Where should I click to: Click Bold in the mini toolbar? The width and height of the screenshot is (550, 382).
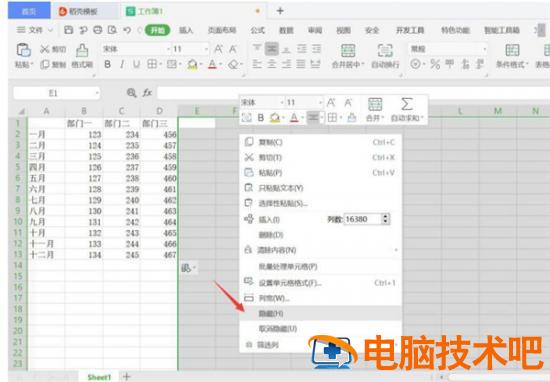point(261,118)
